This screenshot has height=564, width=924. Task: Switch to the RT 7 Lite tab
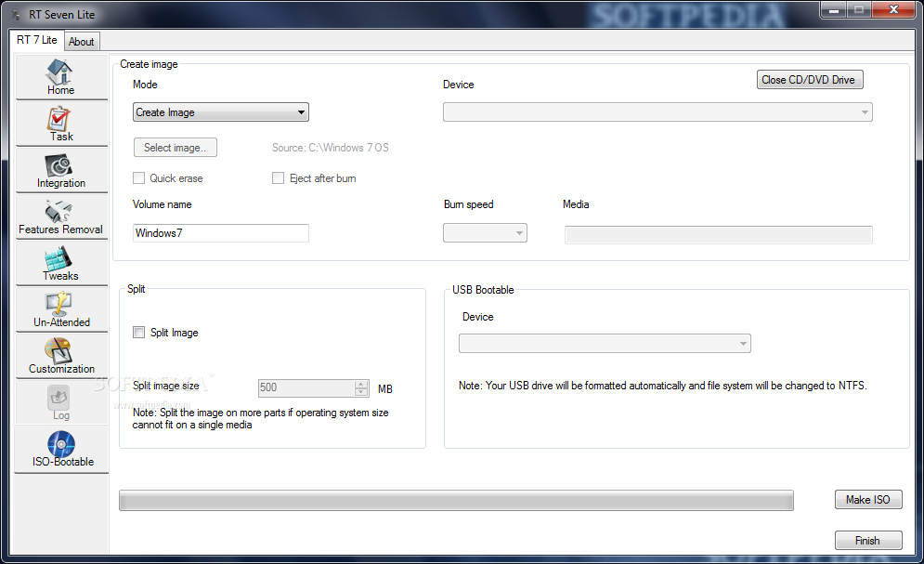click(36, 40)
